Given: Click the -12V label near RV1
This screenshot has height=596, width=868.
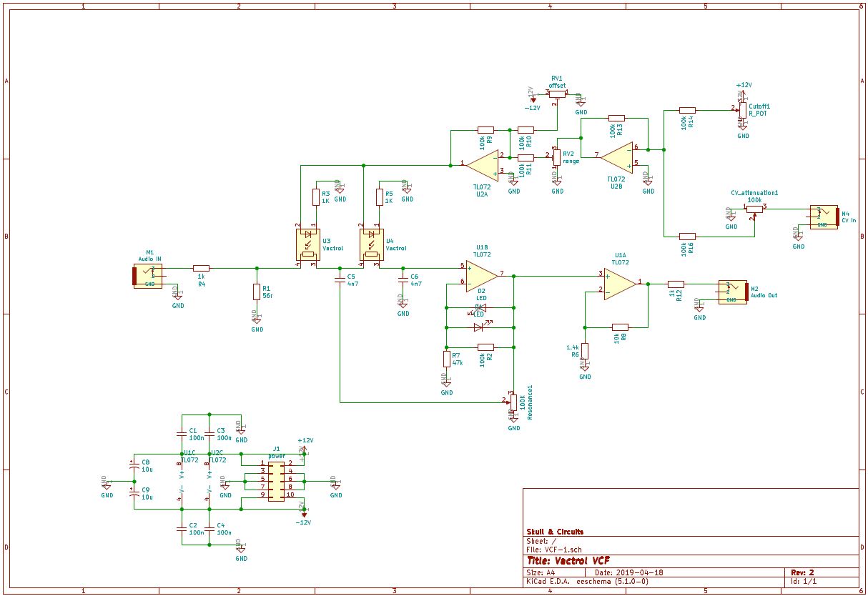Looking at the screenshot, I should [532, 108].
